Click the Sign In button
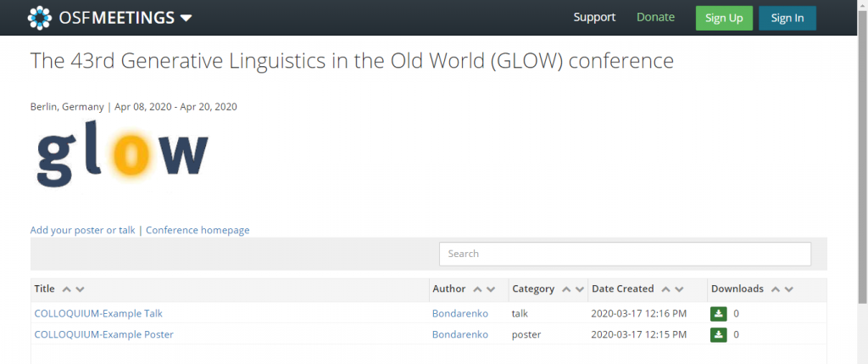This screenshot has width=868, height=364. pyautogui.click(x=787, y=19)
